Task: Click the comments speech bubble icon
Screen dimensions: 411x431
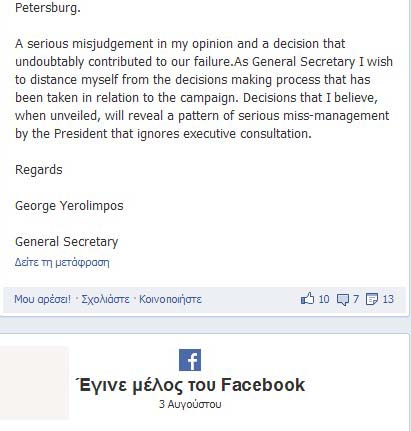Action: (343, 299)
